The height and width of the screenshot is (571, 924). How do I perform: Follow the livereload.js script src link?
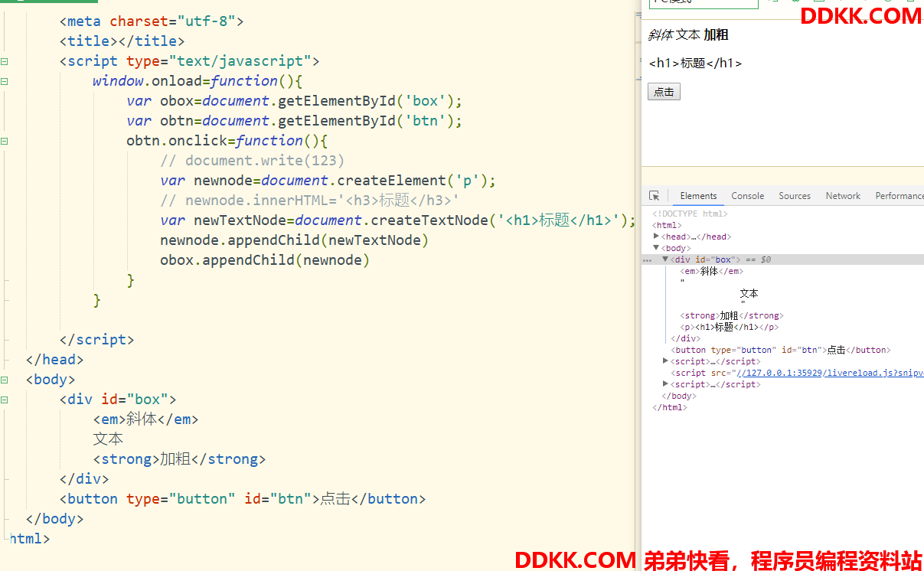[830, 373]
